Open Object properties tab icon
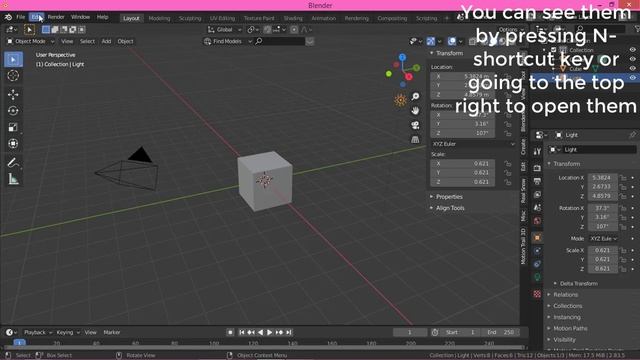640x360 pixels. (537, 238)
